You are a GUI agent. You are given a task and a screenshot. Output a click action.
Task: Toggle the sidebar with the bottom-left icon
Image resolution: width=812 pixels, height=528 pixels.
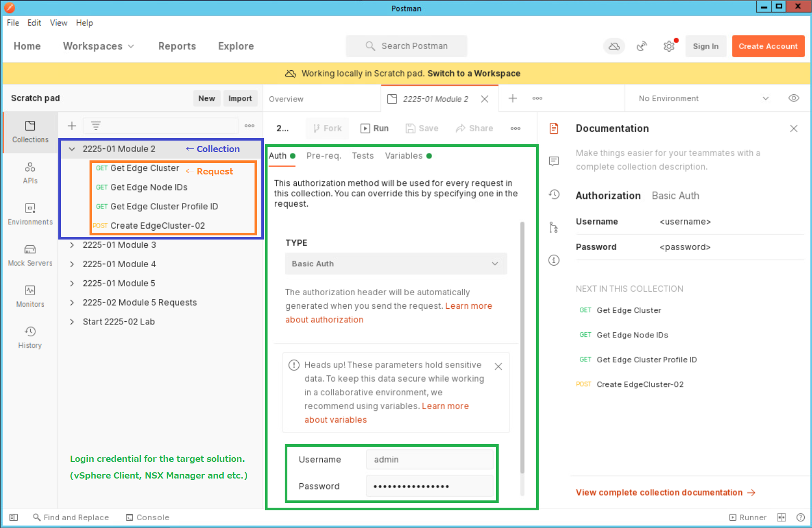point(14,517)
